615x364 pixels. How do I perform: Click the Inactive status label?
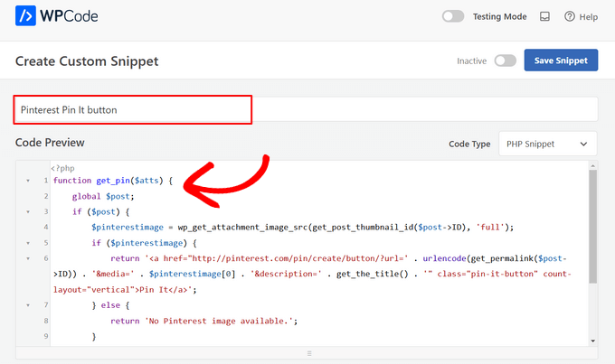[x=471, y=61]
